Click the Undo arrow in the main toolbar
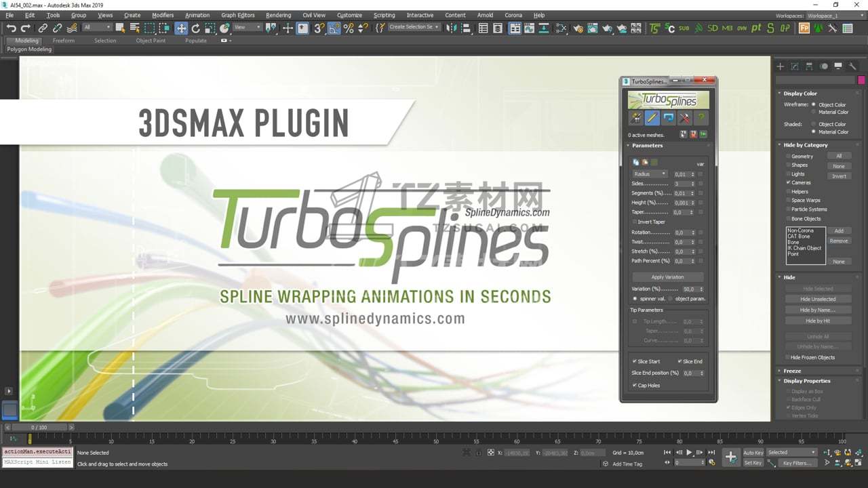This screenshot has width=868, height=488. (11, 28)
